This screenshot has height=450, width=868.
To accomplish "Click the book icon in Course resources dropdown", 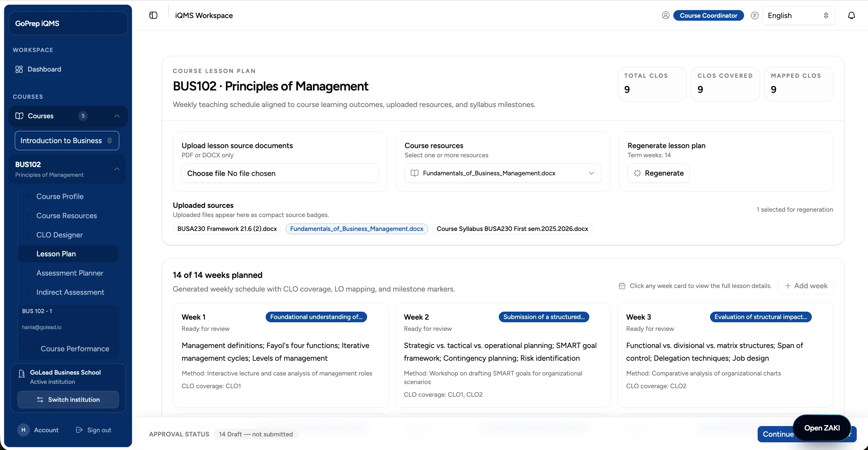I will (x=414, y=173).
